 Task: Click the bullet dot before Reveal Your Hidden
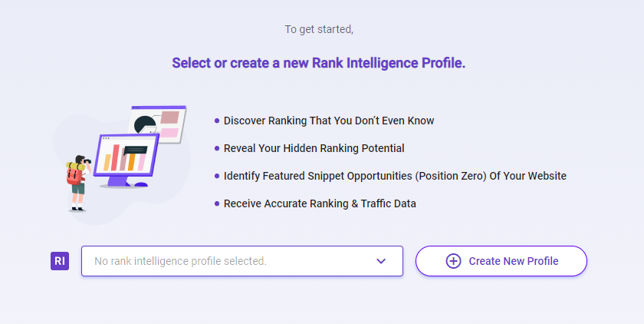click(217, 148)
